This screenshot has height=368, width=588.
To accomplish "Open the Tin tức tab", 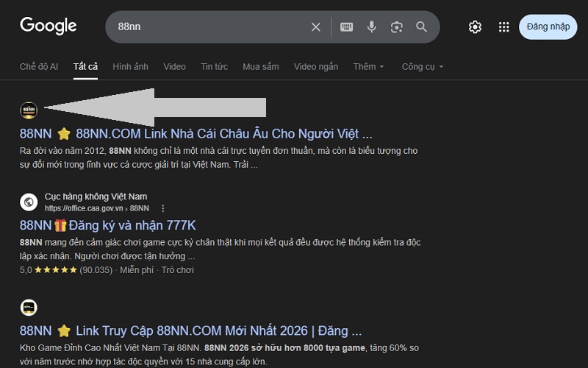I will [x=214, y=67].
